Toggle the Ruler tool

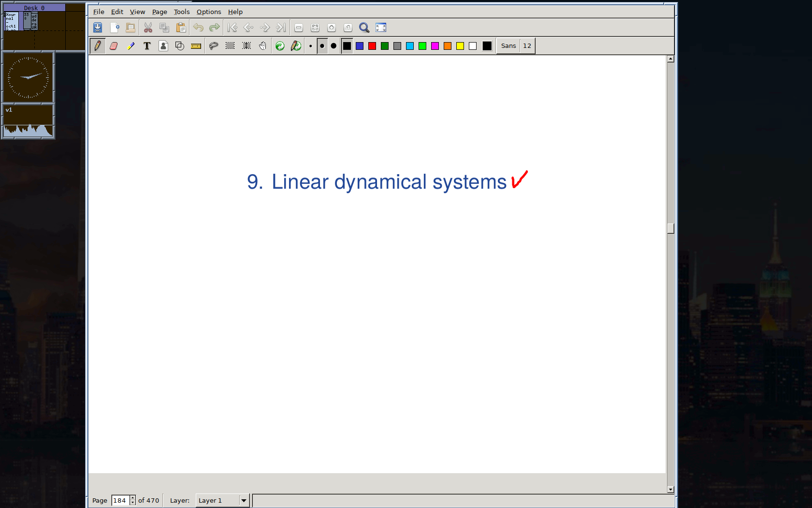click(196, 46)
